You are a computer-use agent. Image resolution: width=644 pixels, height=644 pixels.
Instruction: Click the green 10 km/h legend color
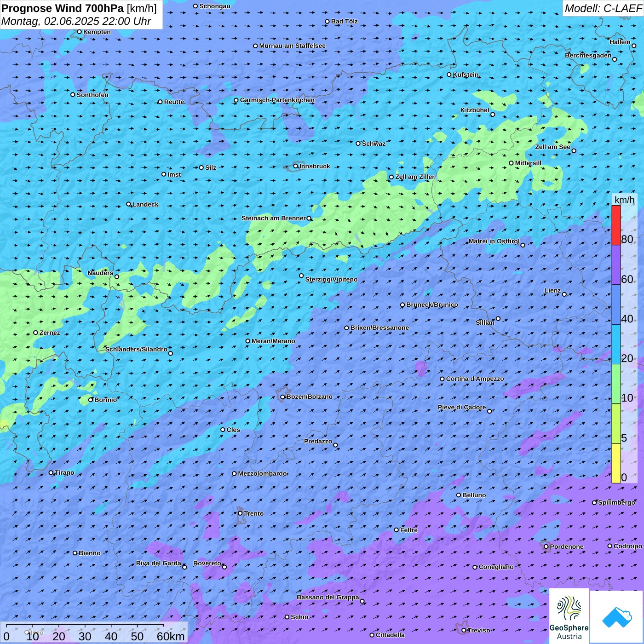[x=616, y=384]
